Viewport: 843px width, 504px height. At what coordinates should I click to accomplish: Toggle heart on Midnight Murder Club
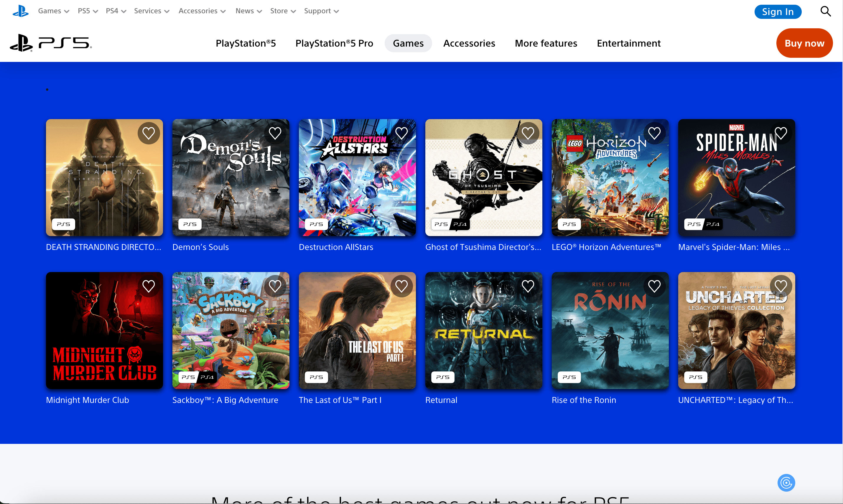149,286
